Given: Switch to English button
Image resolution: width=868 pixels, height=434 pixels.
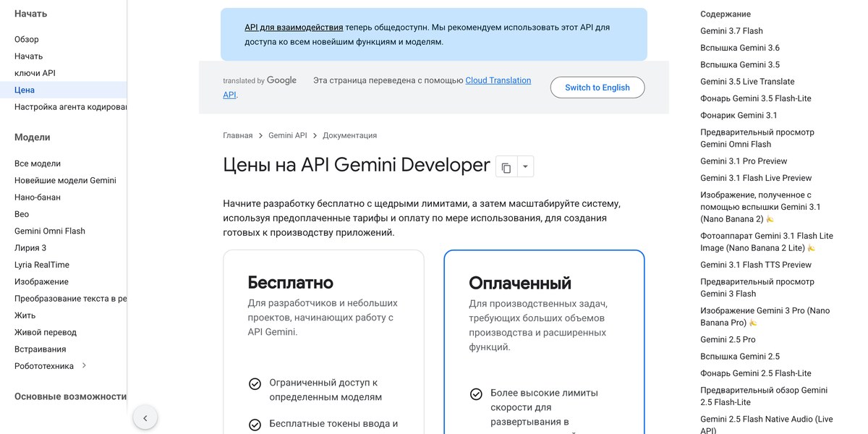Looking at the screenshot, I should coord(597,88).
